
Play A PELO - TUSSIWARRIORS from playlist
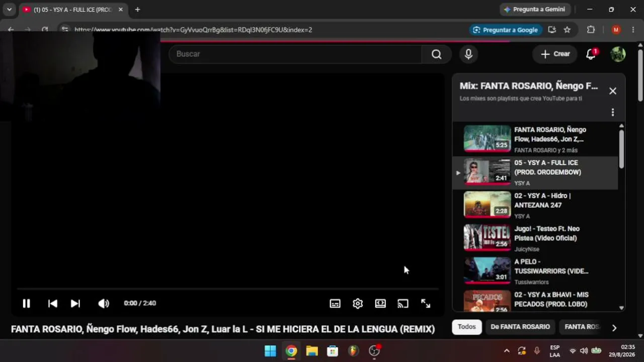535,271
